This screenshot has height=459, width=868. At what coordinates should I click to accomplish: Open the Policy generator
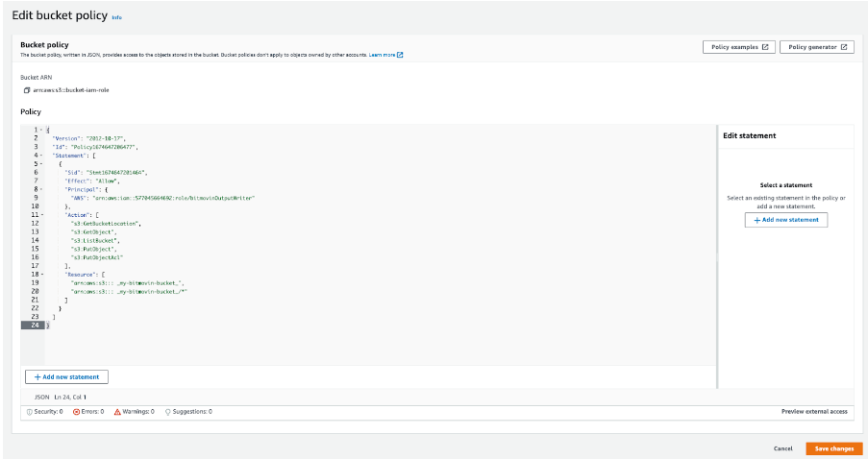pyautogui.click(x=816, y=47)
